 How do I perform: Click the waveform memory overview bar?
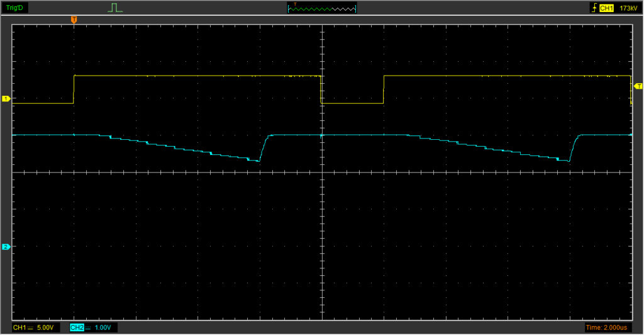coord(321,8)
